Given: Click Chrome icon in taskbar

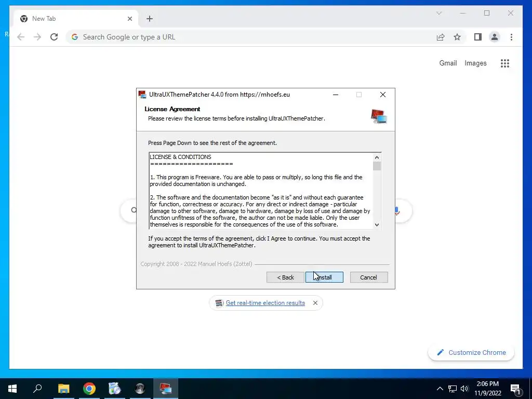Looking at the screenshot, I should pos(89,389).
